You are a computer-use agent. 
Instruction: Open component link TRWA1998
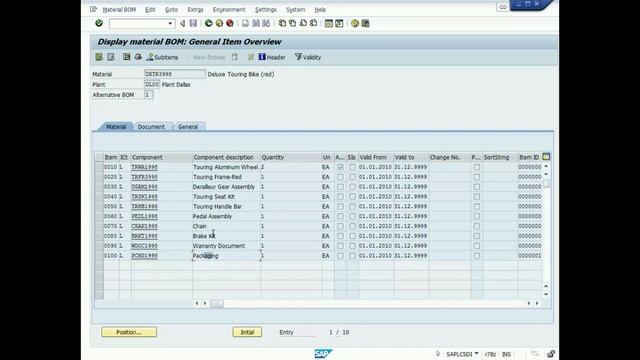tap(144, 167)
